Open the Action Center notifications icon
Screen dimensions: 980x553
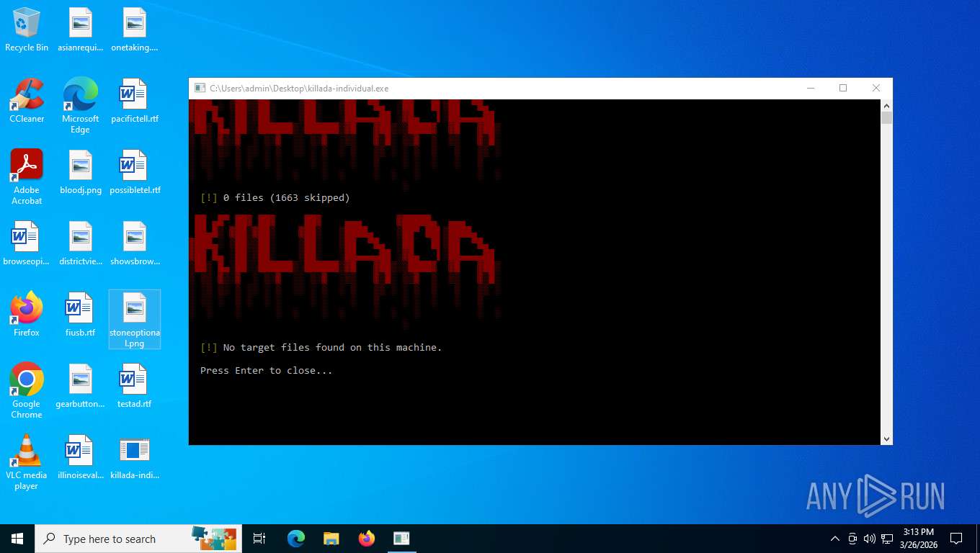point(956,539)
